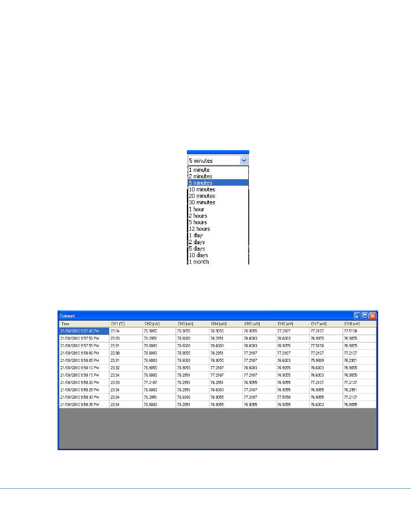Choose "5 hours" from the list
411x532 pixels.
(218, 222)
